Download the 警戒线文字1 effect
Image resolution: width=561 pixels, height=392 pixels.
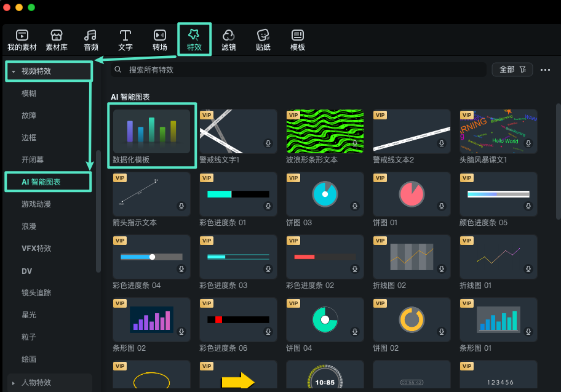[268, 143]
